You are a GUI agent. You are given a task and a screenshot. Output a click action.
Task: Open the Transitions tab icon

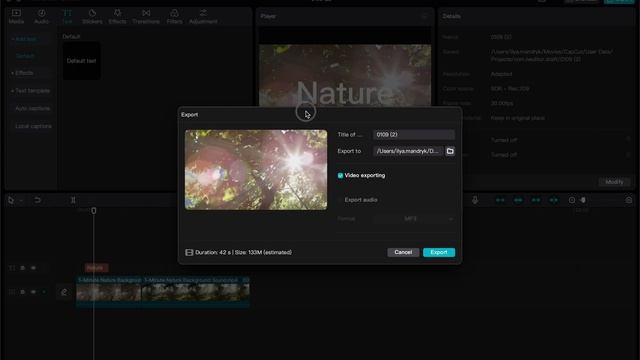146,13
